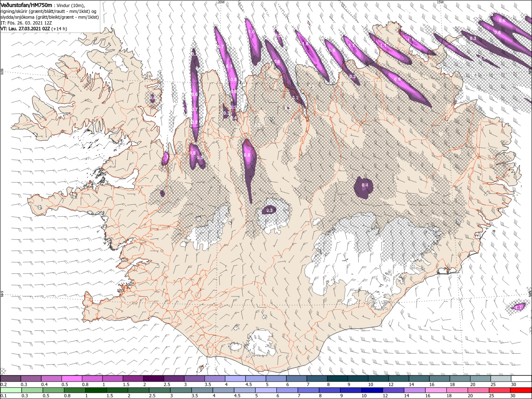Click the '0.1' tick label under the green scale
This screenshot has height=399, width=532.
point(4,396)
